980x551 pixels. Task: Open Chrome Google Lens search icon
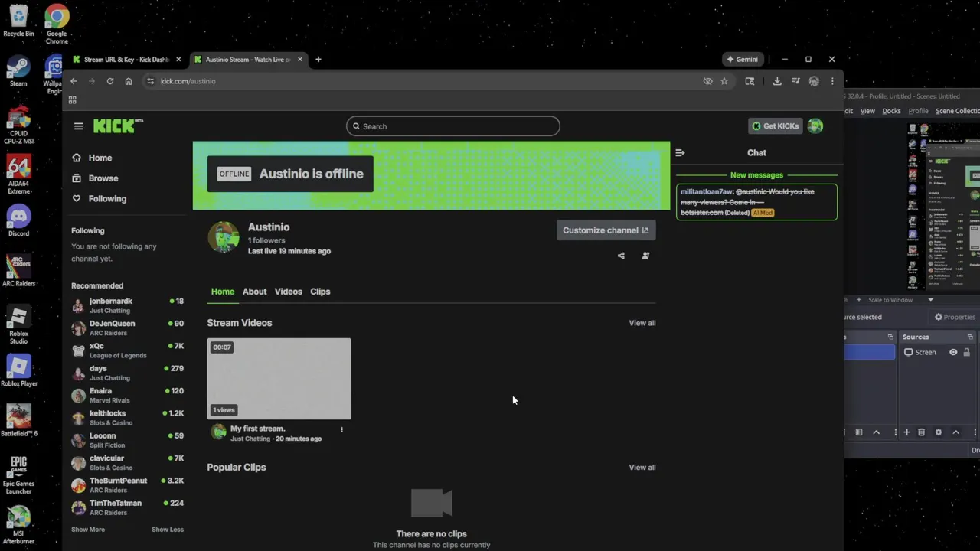pyautogui.click(x=750, y=81)
